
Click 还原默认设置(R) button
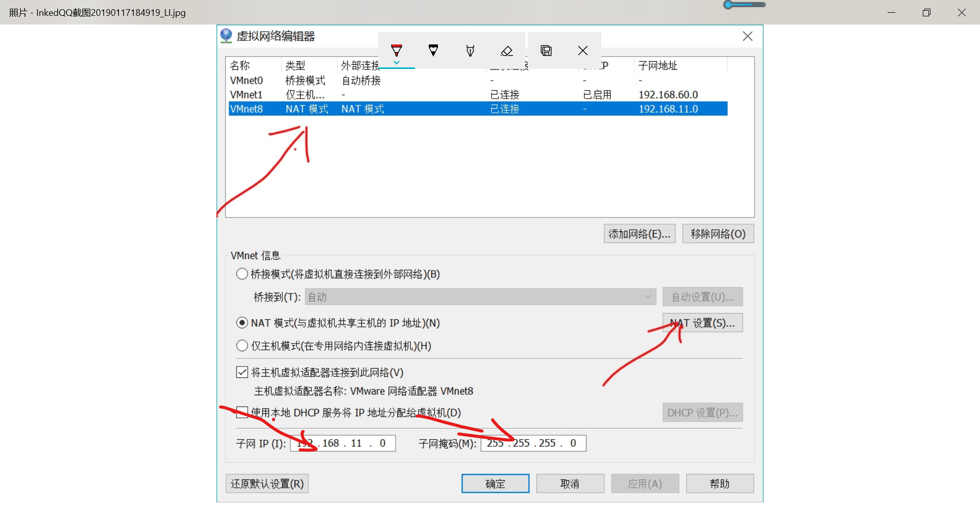pyautogui.click(x=267, y=484)
